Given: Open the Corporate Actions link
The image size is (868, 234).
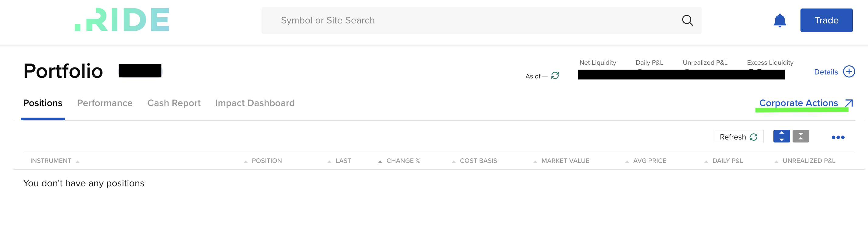Looking at the screenshot, I should tap(798, 103).
